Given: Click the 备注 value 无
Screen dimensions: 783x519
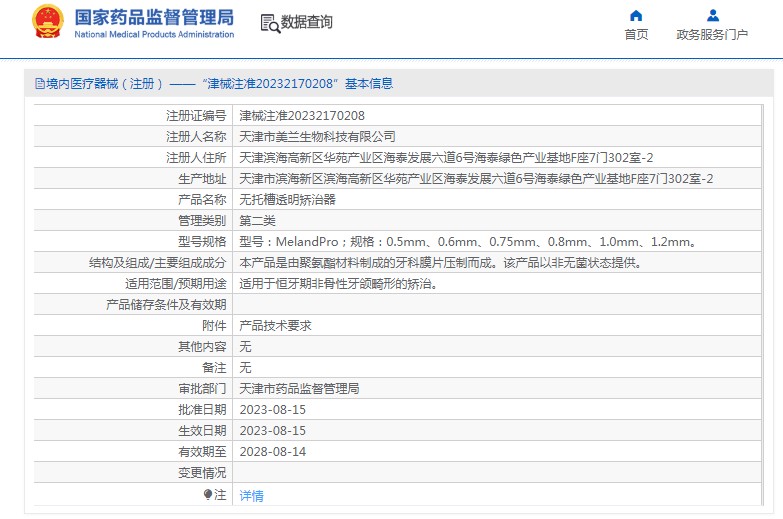Looking at the screenshot, I should [245, 368].
